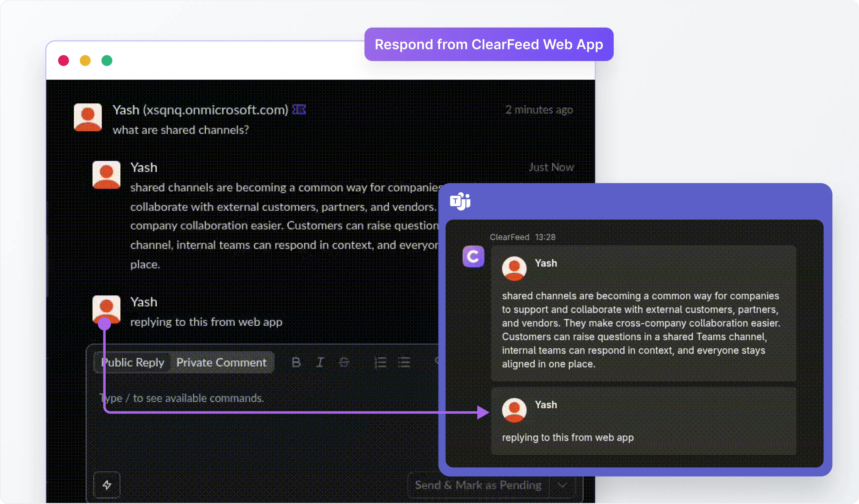Toggle italic formatting in reply editor
The image size is (859, 504).
[320, 362]
